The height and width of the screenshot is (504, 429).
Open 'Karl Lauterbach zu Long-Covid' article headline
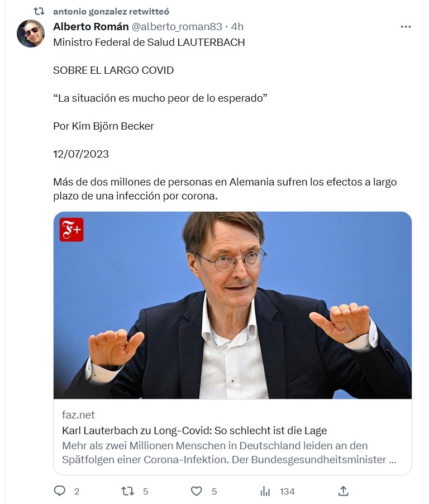194,430
